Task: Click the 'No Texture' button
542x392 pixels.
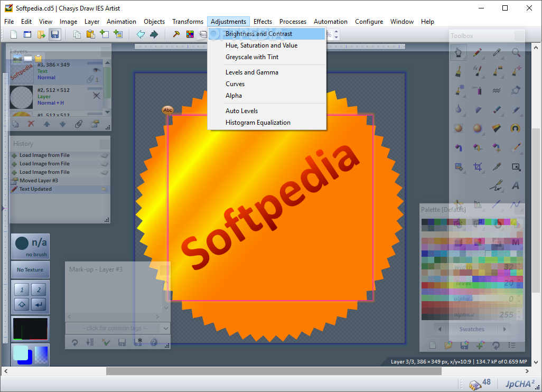Action: (30, 269)
